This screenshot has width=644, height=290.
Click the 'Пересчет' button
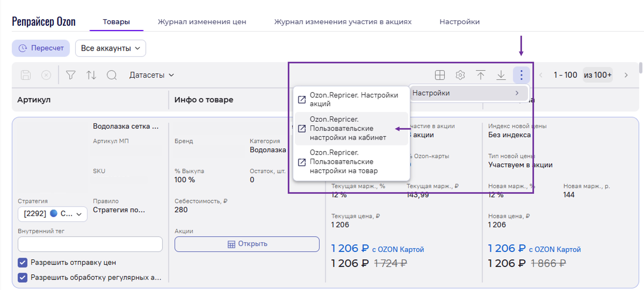coord(41,48)
